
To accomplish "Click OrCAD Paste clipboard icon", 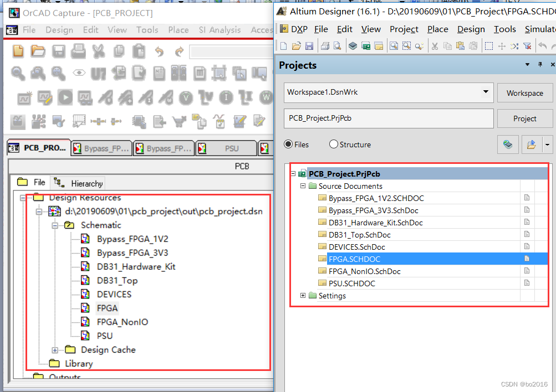I will 139,51.
